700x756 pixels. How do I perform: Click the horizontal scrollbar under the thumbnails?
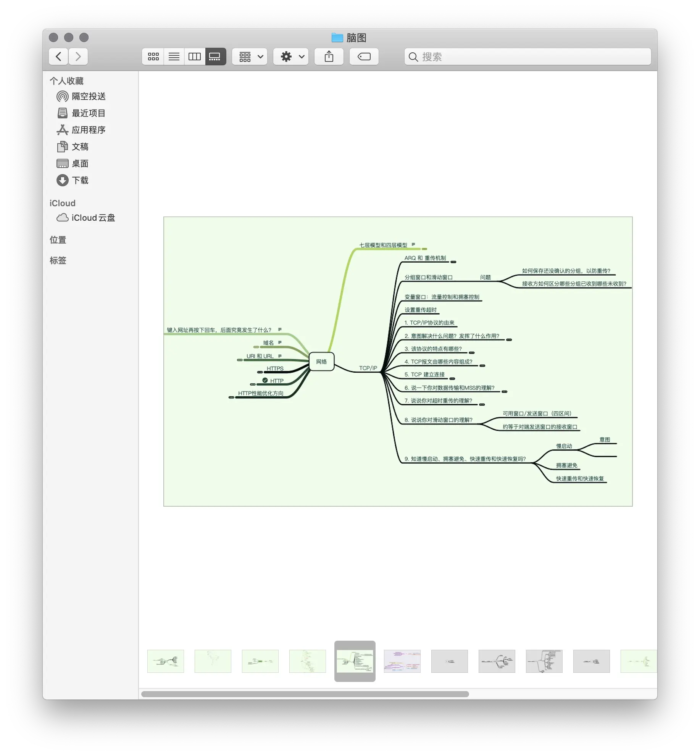(305, 694)
